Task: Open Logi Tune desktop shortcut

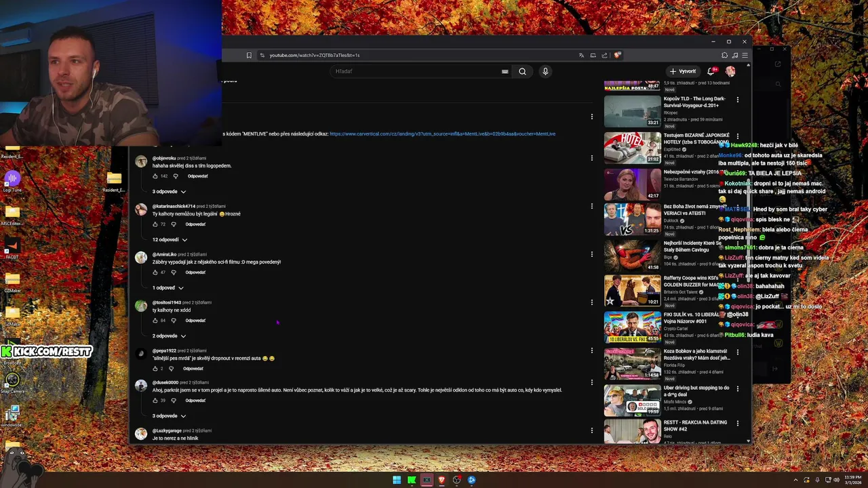Action: [x=12, y=181]
